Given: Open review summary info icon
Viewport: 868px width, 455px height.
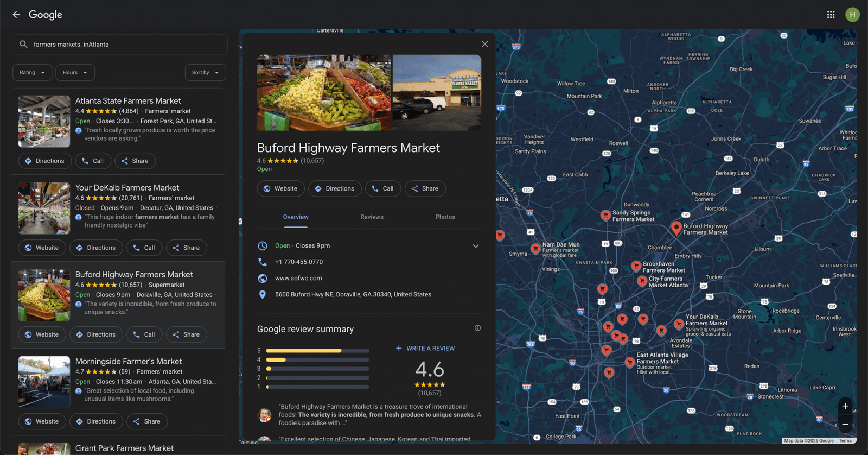Looking at the screenshot, I should click(x=477, y=328).
